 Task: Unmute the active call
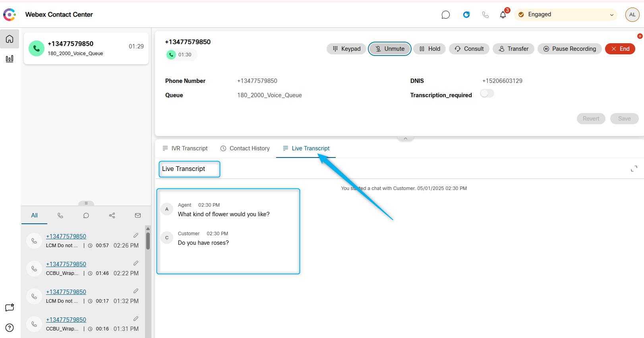pos(389,49)
